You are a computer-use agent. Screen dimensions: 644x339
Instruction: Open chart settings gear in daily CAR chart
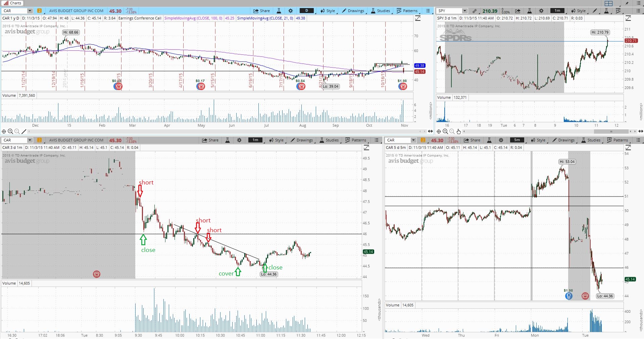[291, 11]
